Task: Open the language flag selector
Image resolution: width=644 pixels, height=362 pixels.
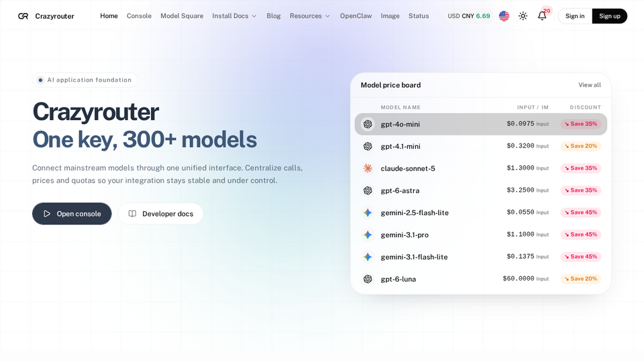Action: [x=504, y=16]
